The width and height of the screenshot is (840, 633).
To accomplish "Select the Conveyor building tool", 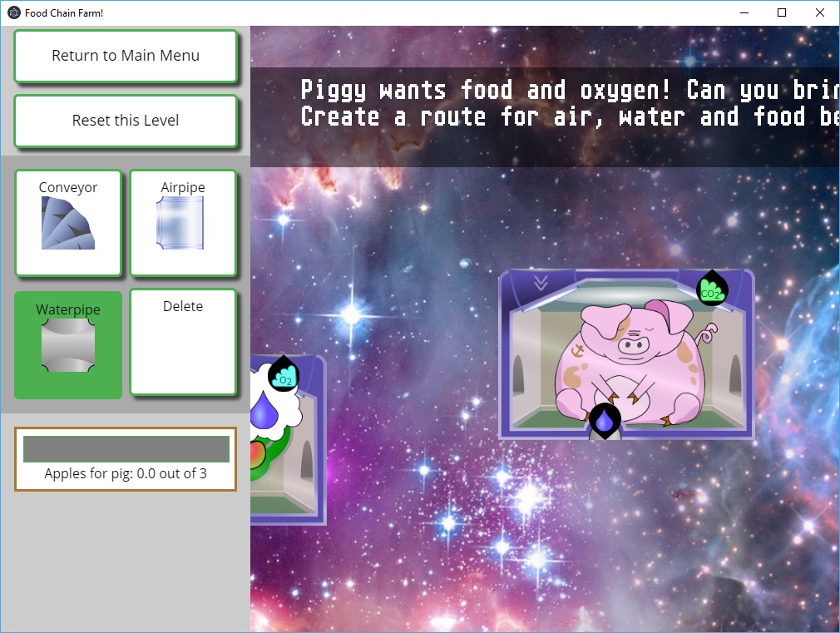I will [x=68, y=223].
